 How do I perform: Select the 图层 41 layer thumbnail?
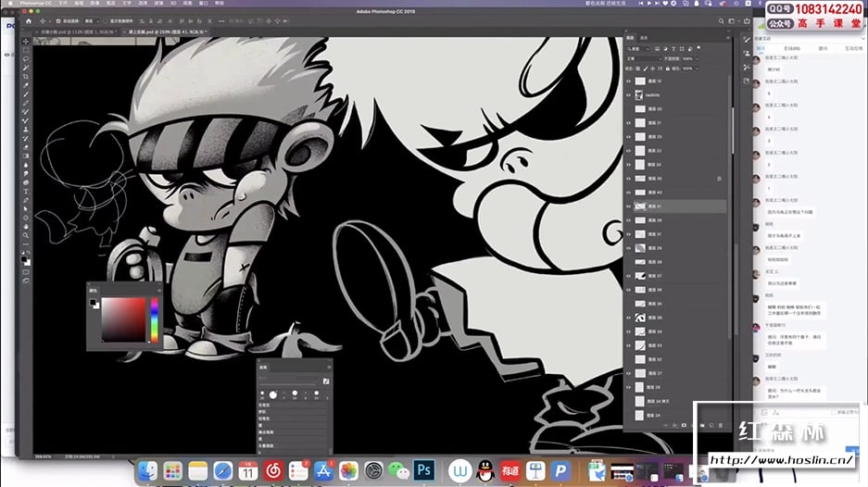pyautogui.click(x=640, y=206)
